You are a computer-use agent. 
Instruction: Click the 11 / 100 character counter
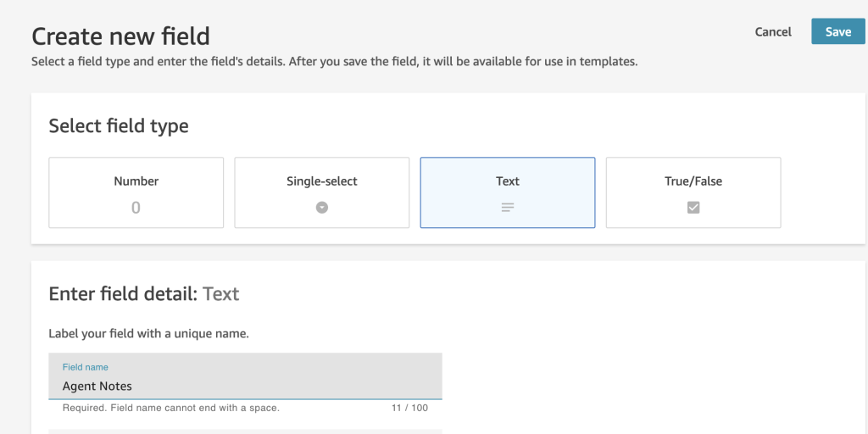coord(409,408)
